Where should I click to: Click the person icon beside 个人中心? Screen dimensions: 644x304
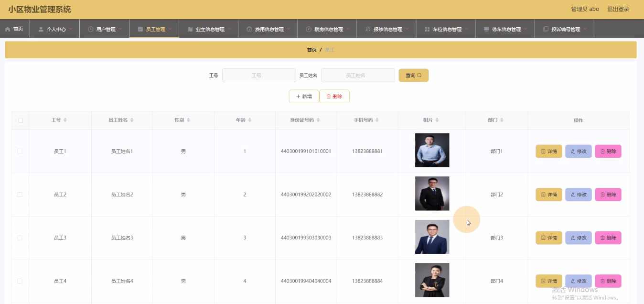pos(41,29)
